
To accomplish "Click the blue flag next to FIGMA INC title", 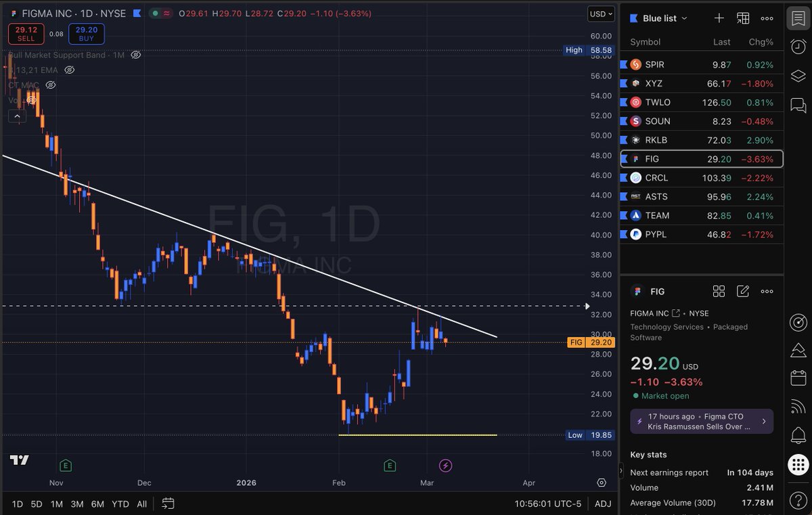I will tap(137, 13).
